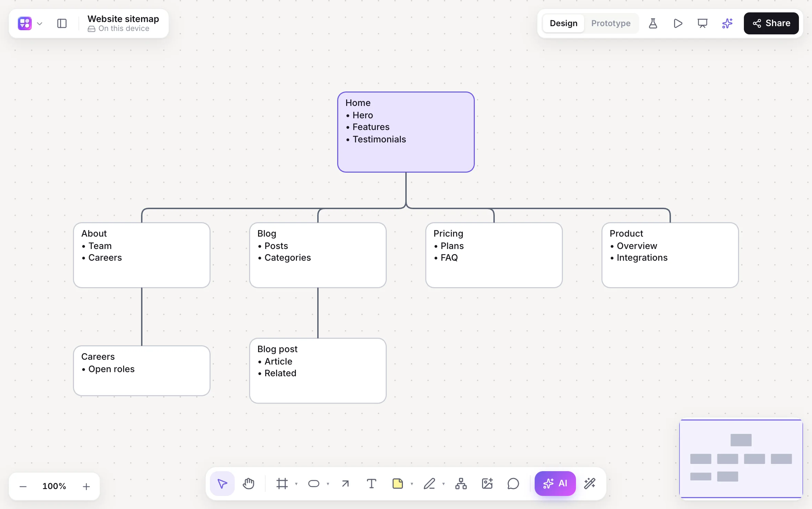Expand the chevron next to app logo
Screen dimensions: 812x509
click(40, 24)
